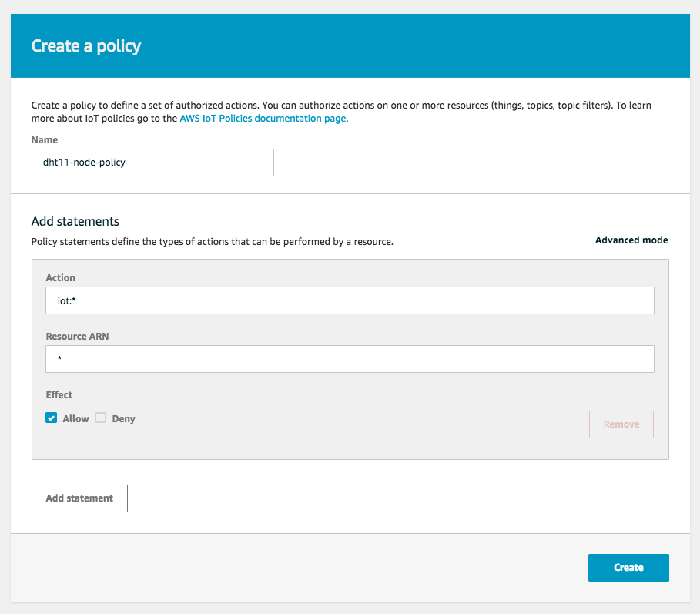
Task: Remove the current policy statement
Action: click(621, 424)
